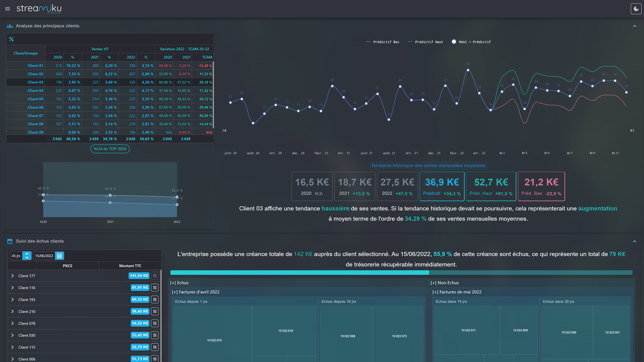644x362 pixels.
Task: Collapse the Analyse des principaux clients panel
Action: (x=634, y=26)
